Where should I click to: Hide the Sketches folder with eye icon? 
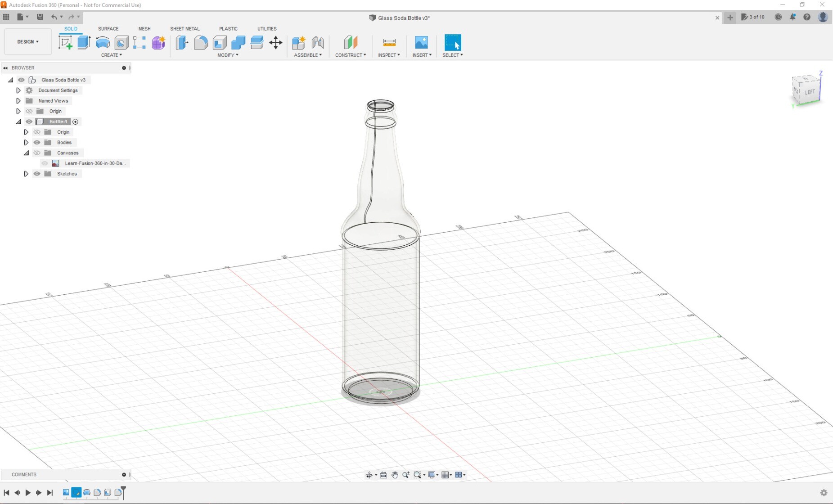[37, 174]
